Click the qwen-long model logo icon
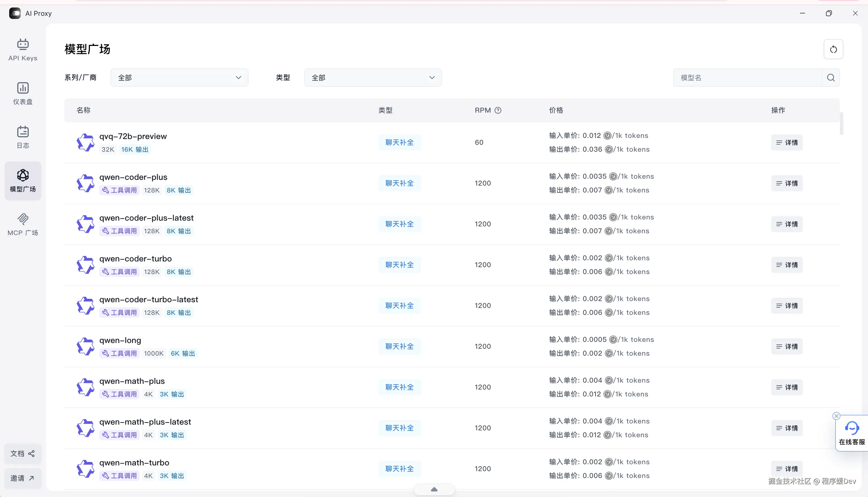 (x=85, y=346)
